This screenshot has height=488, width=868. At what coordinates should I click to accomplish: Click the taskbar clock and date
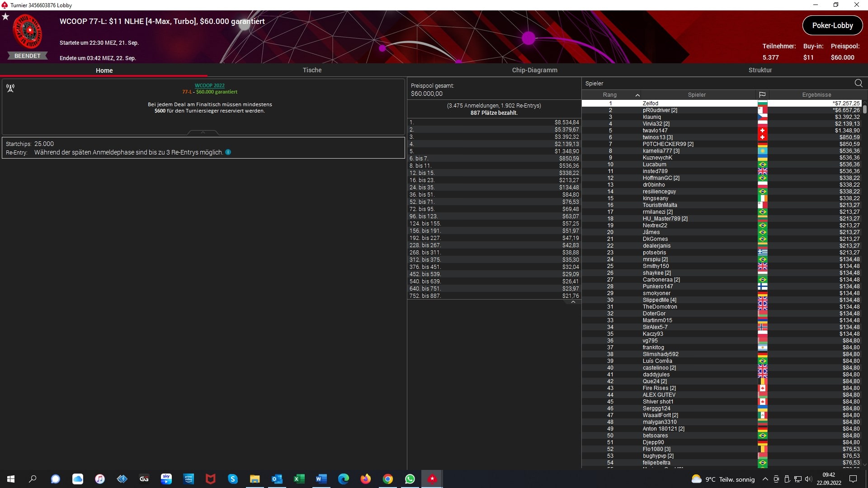coord(829,479)
